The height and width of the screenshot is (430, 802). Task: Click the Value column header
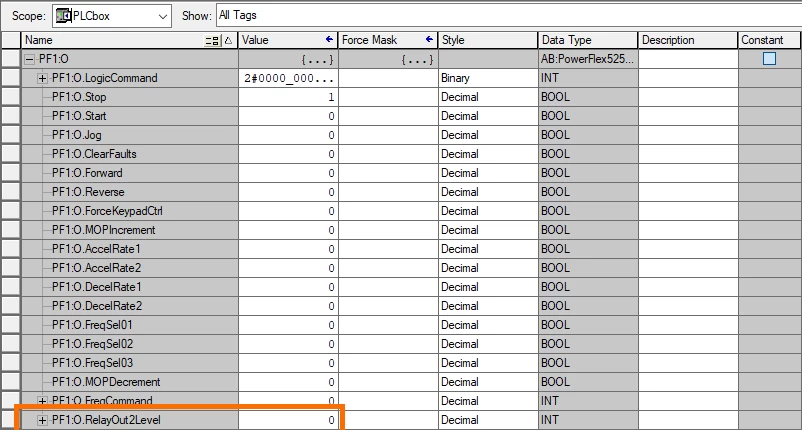coord(288,40)
